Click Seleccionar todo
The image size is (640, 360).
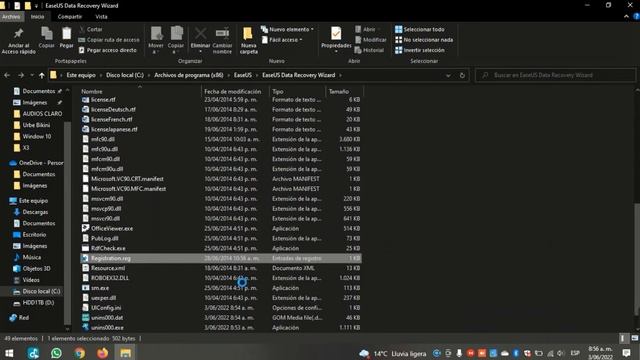point(420,29)
